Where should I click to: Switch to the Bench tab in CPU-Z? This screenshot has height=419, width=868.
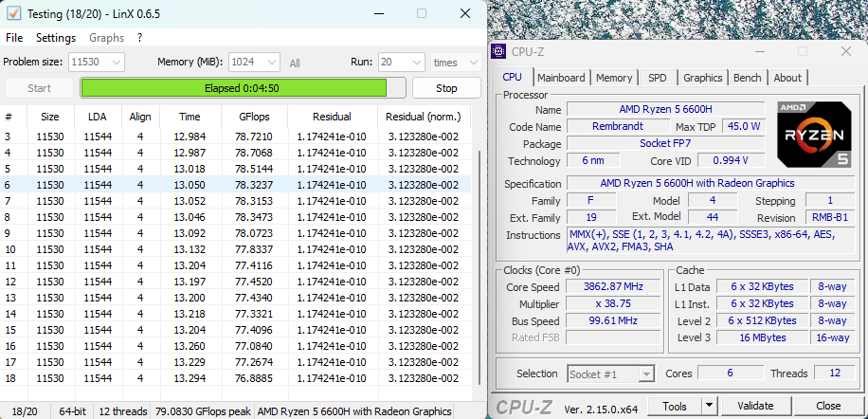(x=748, y=78)
